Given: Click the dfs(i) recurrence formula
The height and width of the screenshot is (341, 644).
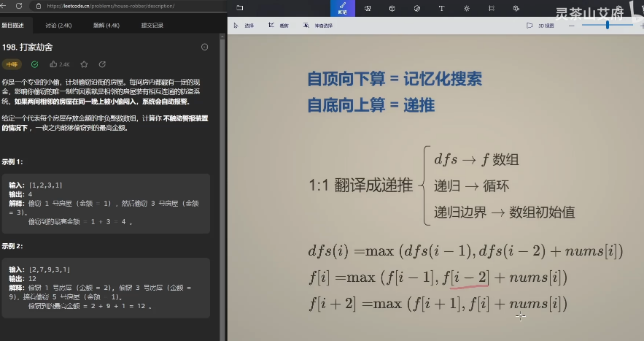Looking at the screenshot, I should point(466,251).
